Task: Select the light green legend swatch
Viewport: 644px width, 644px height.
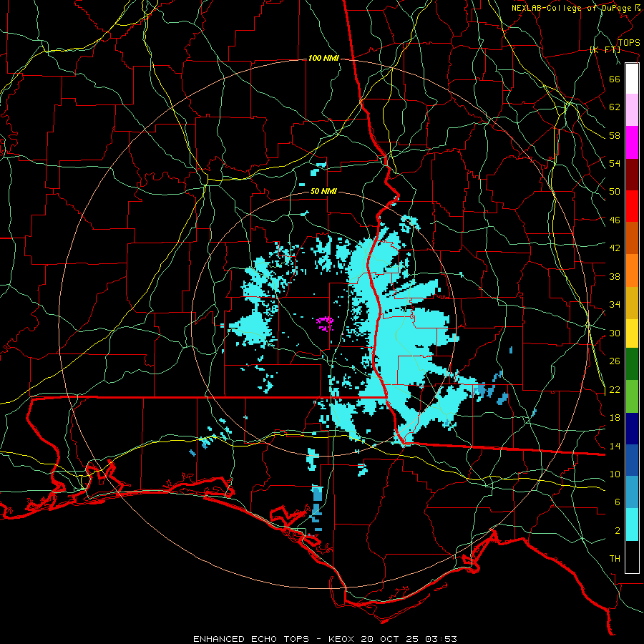Action: pos(632,396)
